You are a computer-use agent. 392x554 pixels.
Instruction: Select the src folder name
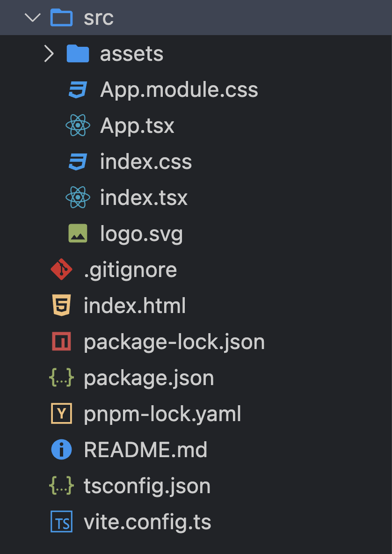coord(98,18)
